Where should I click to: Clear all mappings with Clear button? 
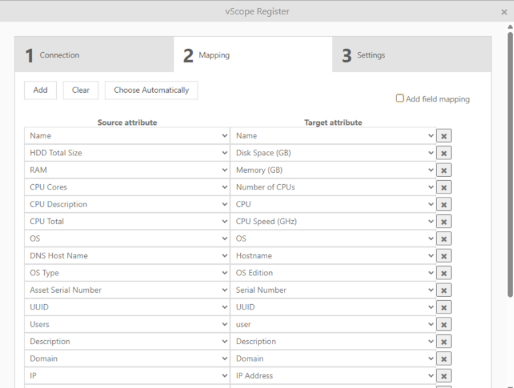tap(81, 90)
